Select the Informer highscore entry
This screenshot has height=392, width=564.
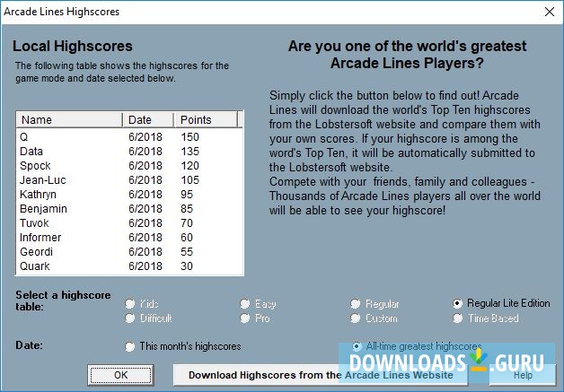129,238
